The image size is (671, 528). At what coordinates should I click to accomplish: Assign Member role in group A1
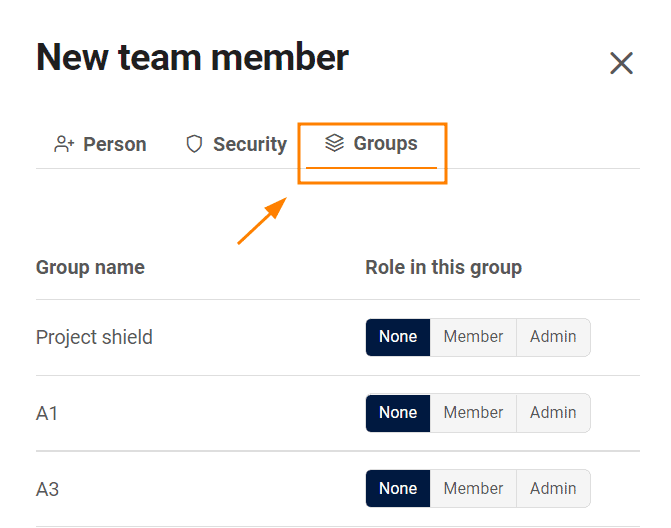[x=473, y=413]
